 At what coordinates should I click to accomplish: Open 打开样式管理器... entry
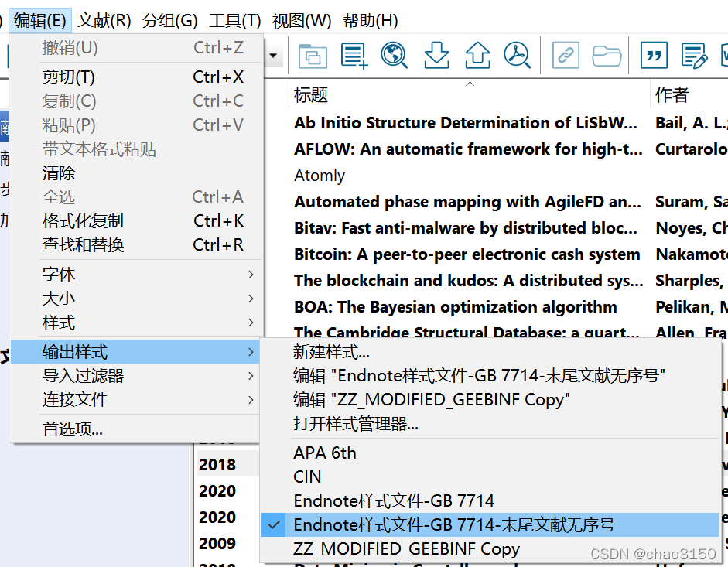pos(490,424)
